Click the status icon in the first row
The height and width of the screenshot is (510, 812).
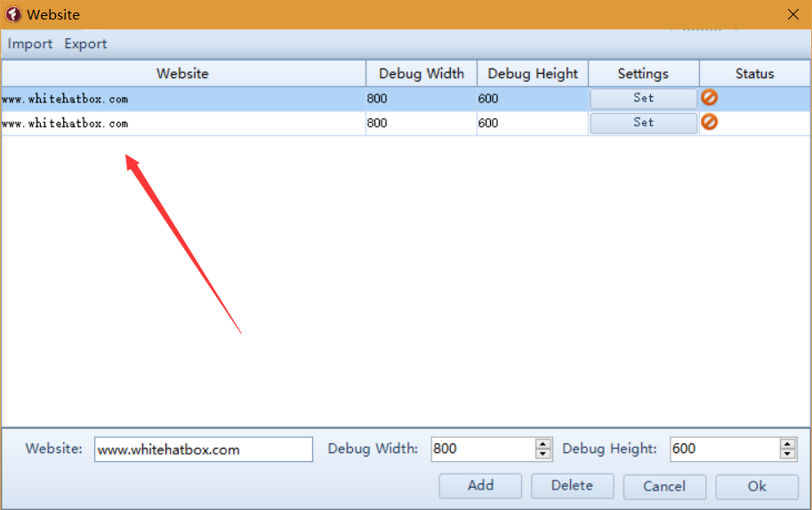710,98
